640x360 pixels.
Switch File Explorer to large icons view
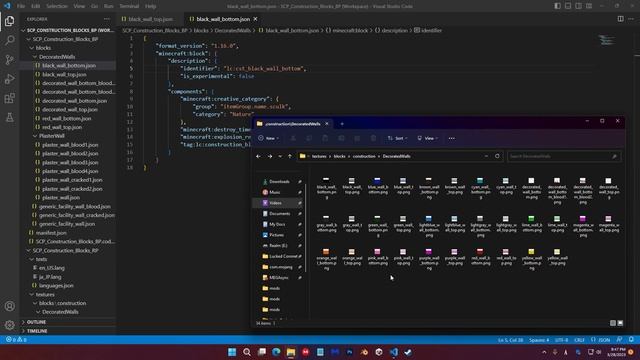[620, 323]
